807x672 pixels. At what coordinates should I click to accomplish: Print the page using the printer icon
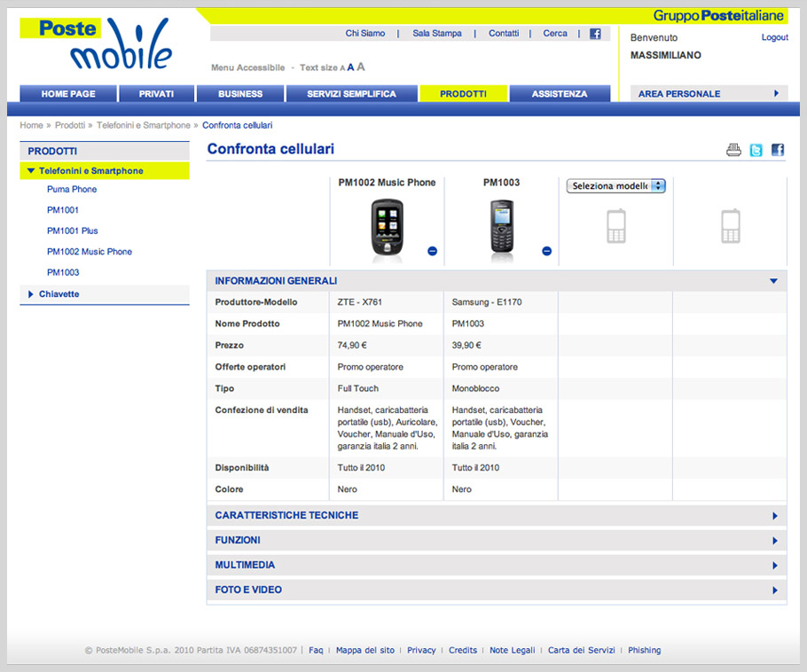click(733, 150)
